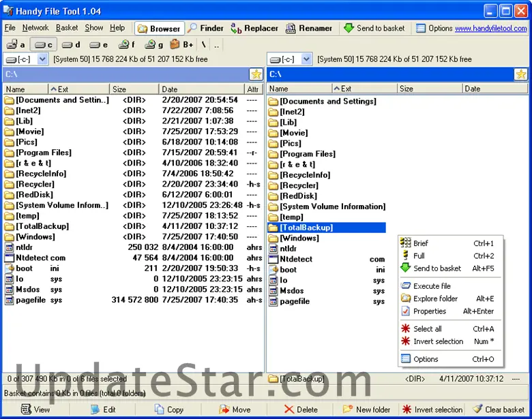Click the right panel favorites star
Viewport: 532px width, 419px height.
tap(520, 74)
